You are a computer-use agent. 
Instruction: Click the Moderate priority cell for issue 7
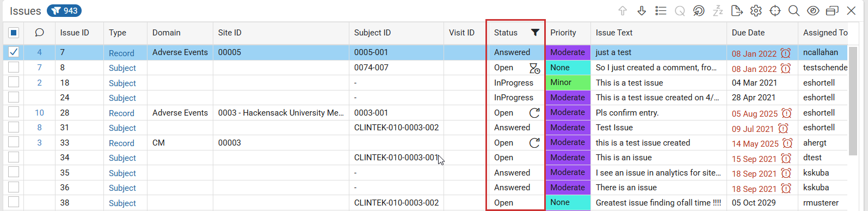click(568, 52)
